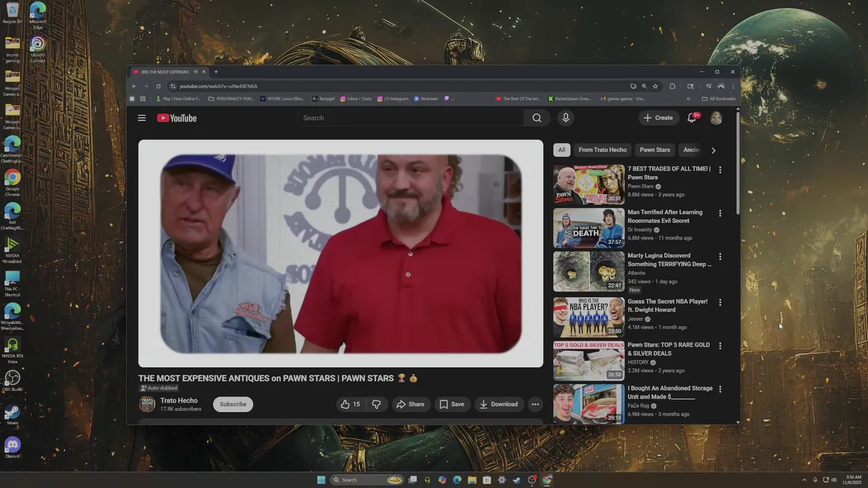The image size is (868, 488).
Task: Open Chrome extensions puzzle icon
Action: [x=672, y=86]
